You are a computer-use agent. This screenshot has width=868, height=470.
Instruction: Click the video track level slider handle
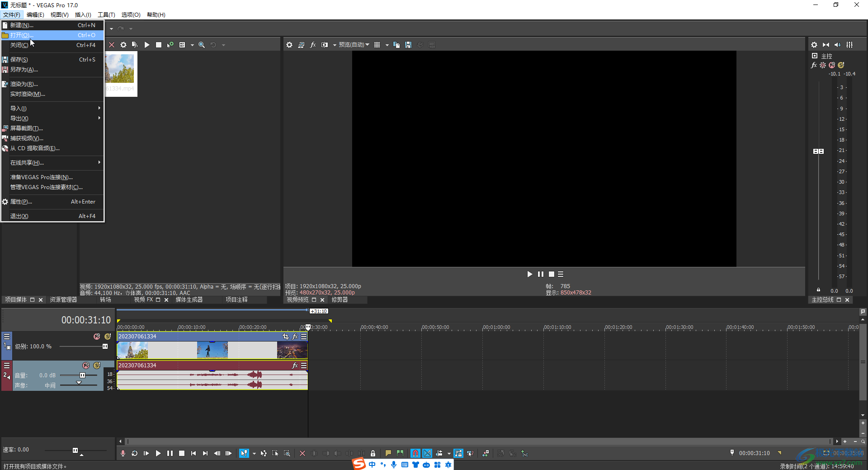point(105,347)
